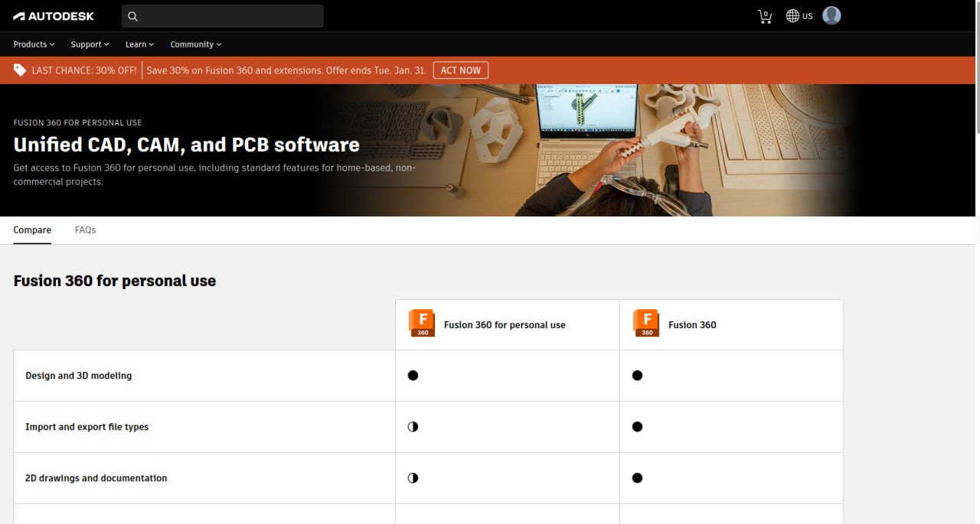980x524 pixels.
Task: Expand the Support menu
Action: click(x=90, y=44)
